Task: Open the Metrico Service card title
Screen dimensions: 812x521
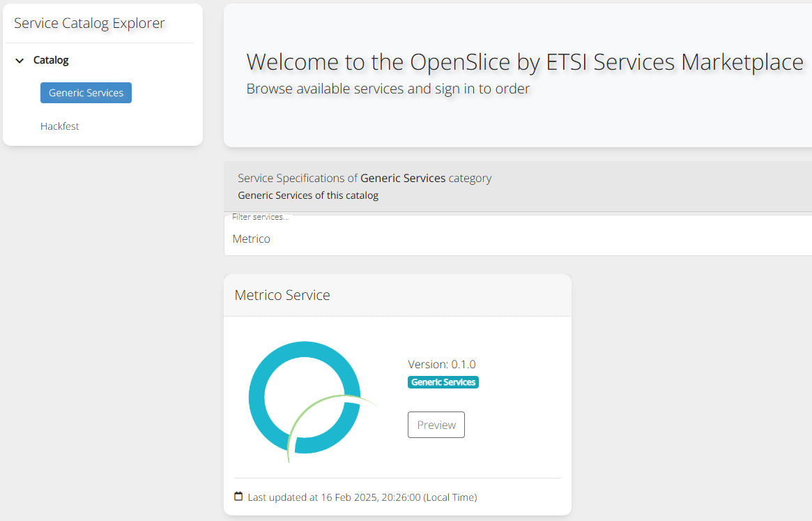Action: (282, 295)
